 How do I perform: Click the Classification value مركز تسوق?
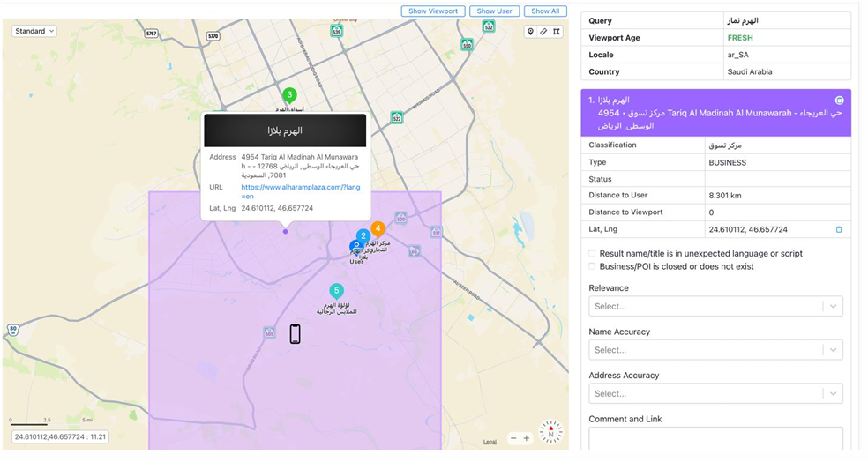[724, 145]
